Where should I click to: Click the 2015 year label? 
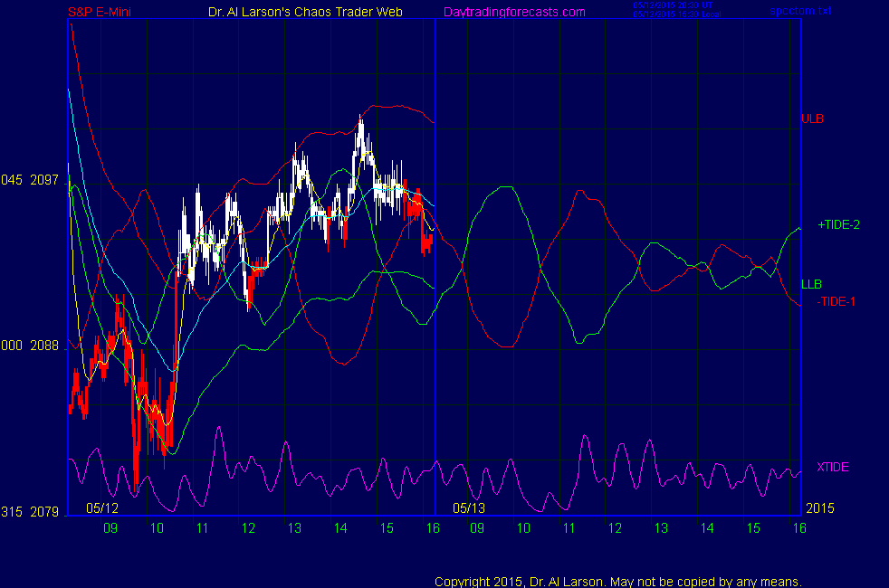click(820, 508)
